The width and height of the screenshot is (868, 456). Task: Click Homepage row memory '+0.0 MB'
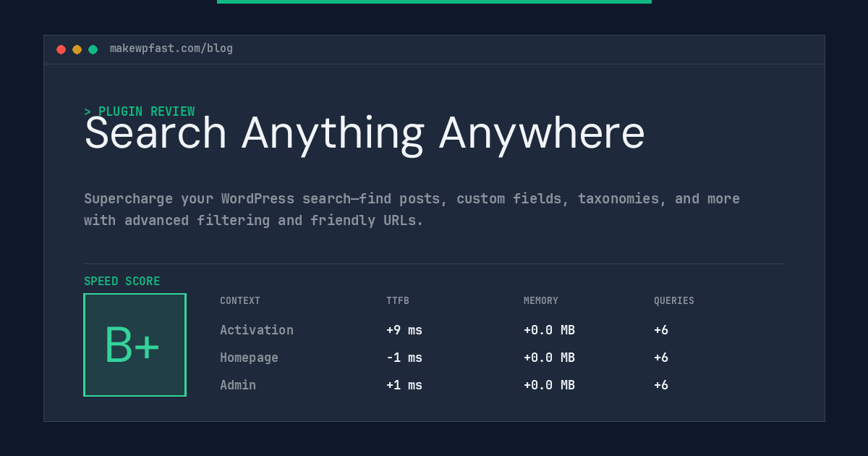[x=549, y=358]
